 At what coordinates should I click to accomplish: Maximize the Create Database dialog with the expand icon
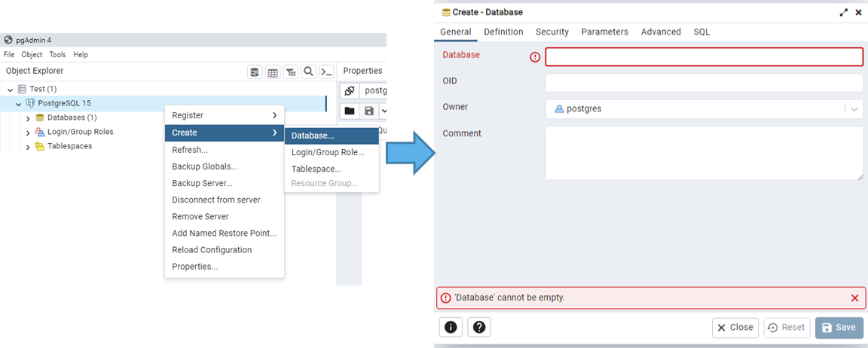(x=844, y=12)
